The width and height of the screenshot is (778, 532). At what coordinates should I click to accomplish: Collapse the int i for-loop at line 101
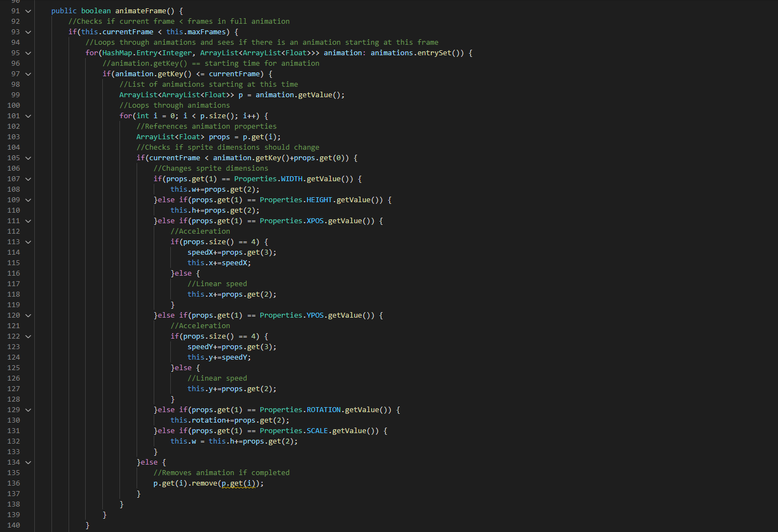pos(28,116)
